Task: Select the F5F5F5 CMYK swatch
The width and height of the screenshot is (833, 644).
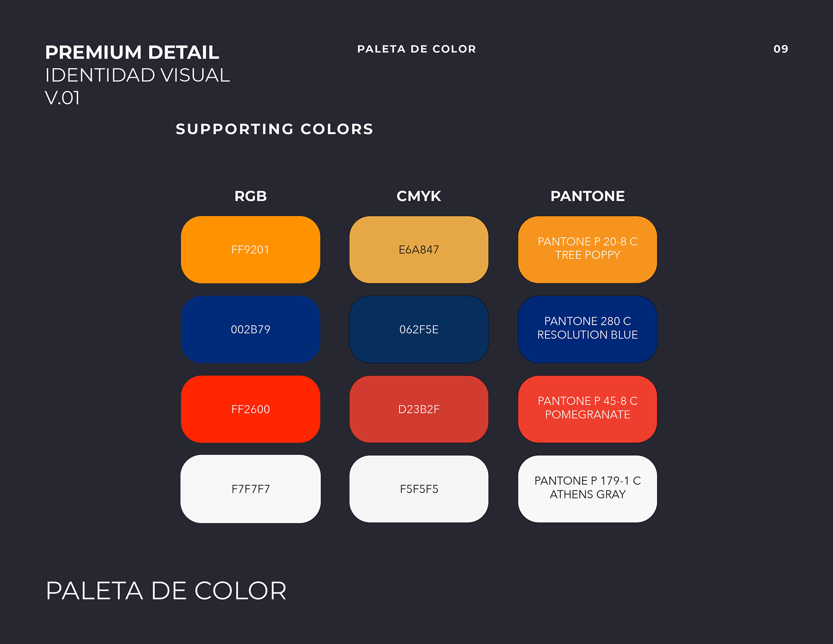Action: pos(419,489)
